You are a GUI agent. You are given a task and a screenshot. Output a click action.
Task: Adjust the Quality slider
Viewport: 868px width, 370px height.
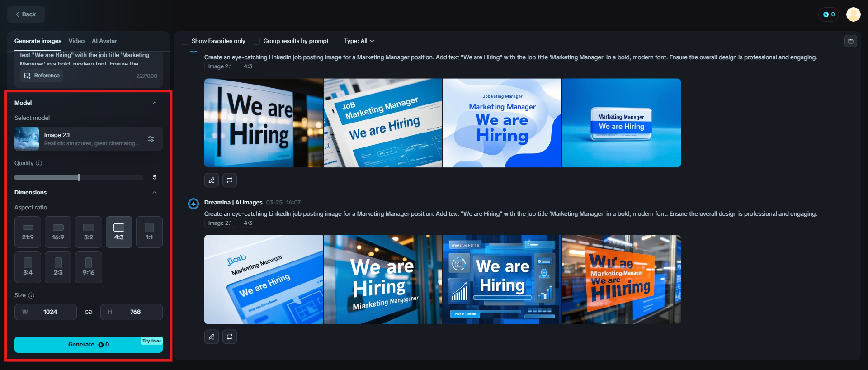pos(79,177)
